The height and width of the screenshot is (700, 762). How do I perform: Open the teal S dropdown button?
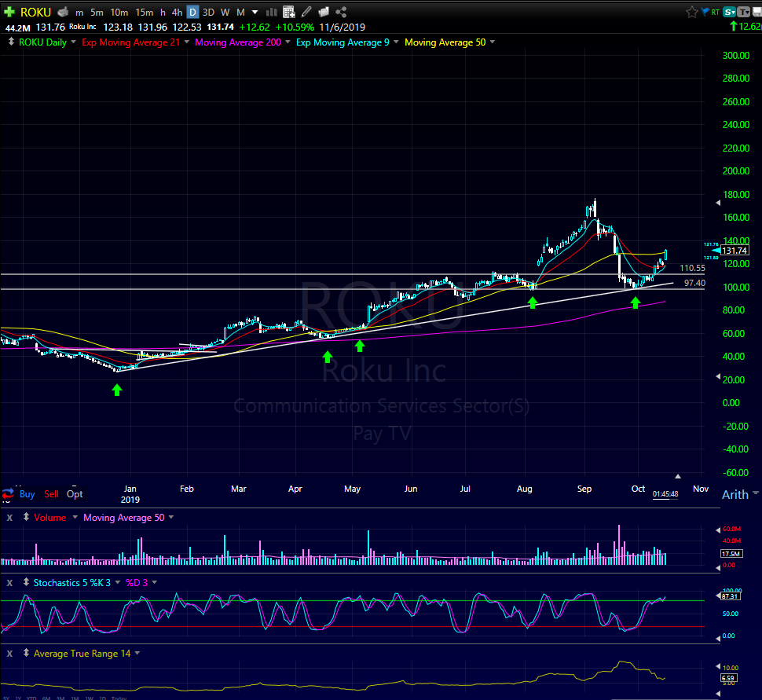point(730,12)
